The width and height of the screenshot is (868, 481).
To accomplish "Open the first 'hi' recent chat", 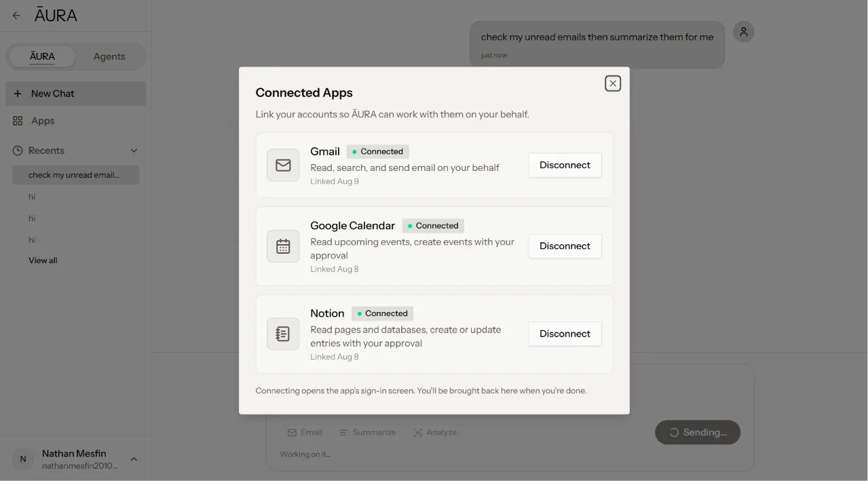I will click(x=75, y=197).
